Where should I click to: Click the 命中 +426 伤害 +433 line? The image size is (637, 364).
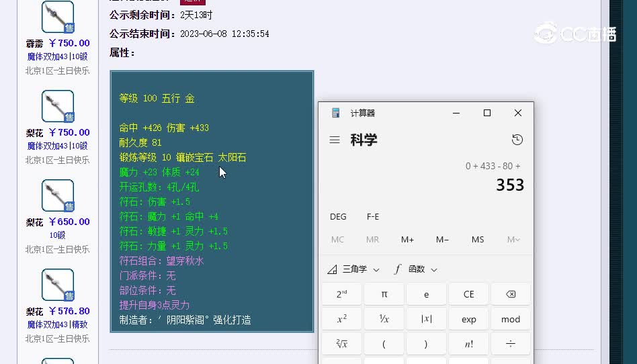coord(164,128)
